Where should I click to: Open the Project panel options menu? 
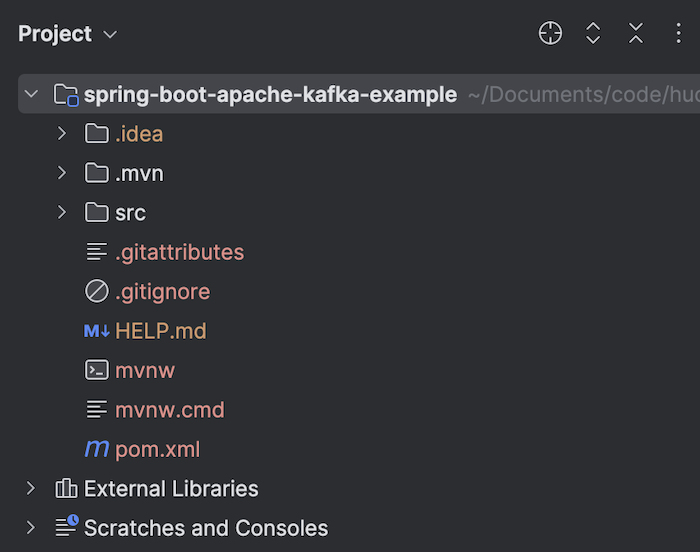click(678, 33)
